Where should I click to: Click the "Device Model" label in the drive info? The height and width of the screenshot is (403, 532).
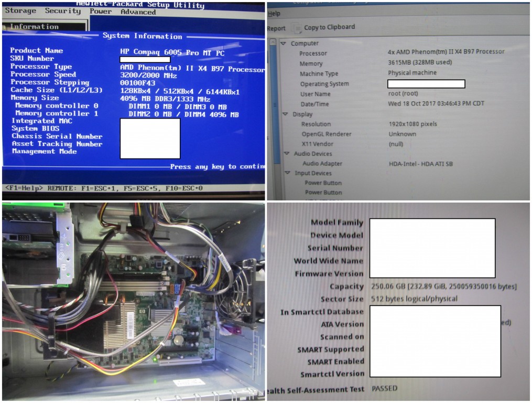click(x=336, y=235)
